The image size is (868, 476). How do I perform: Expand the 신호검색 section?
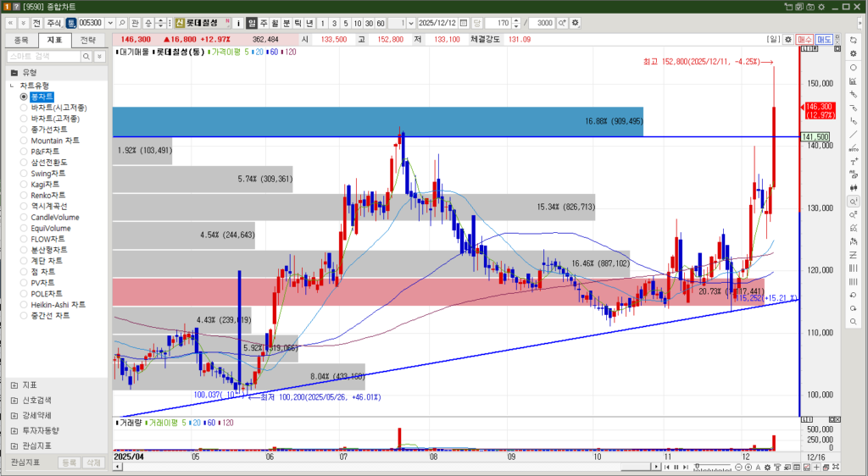[14, 400]
